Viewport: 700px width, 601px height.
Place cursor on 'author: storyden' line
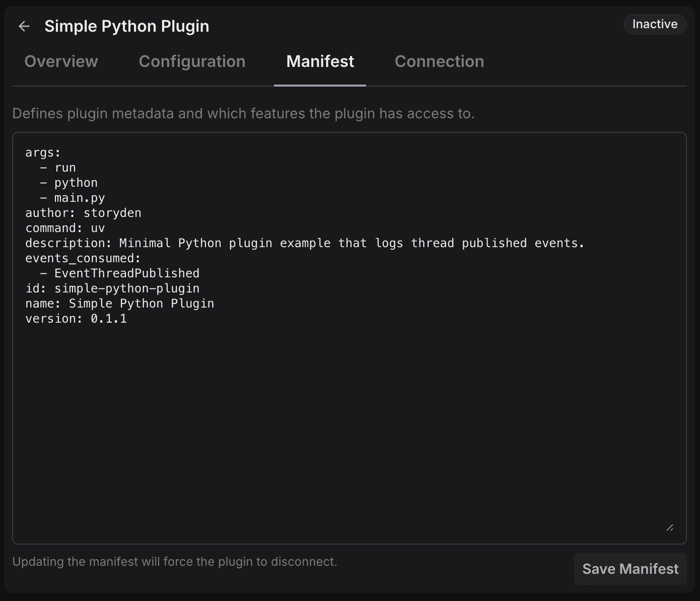(83, 213)
